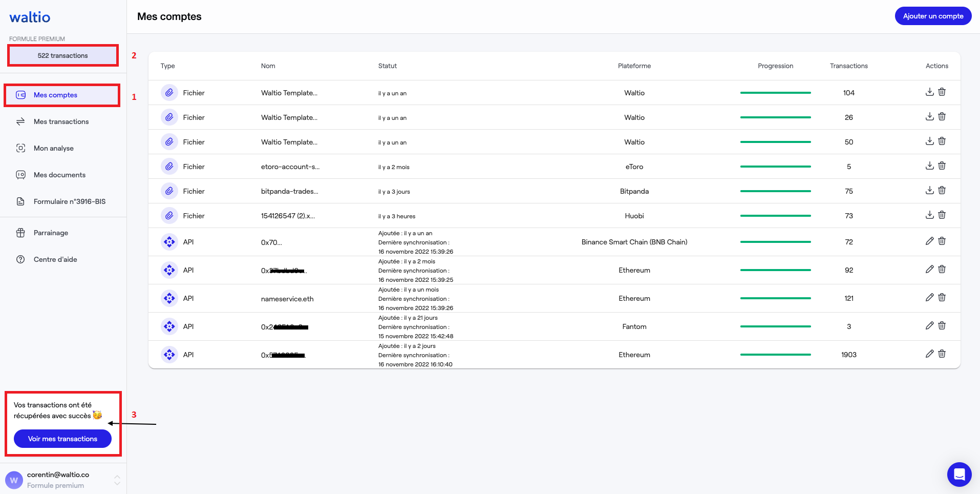This screenshot has height=494, width=980.
Task: Delete the Ethereum account with 92 transactions
Action: tap(942, 269)
